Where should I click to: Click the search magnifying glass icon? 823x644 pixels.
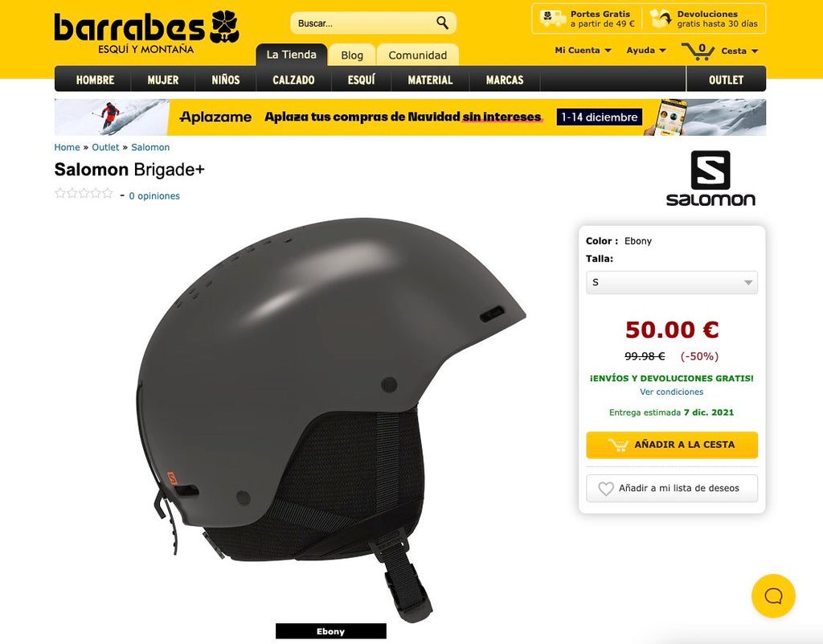coord(443,23)
